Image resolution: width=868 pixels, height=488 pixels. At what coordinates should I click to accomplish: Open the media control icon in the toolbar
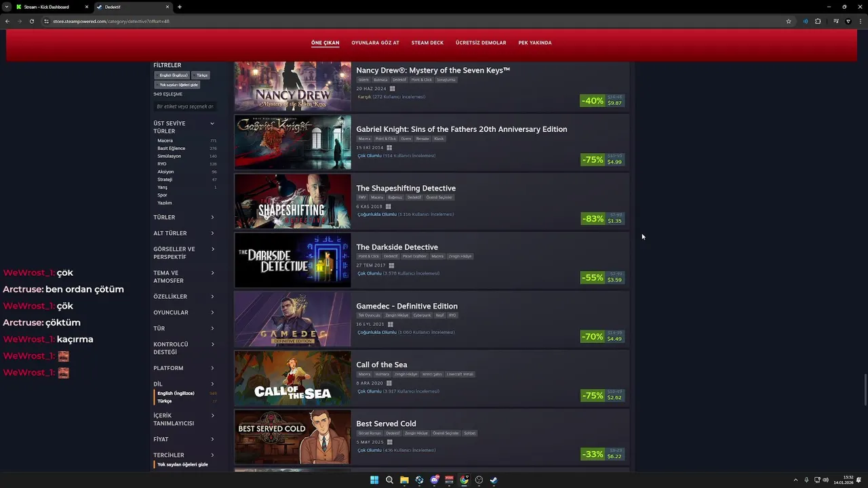pos(836,21)
